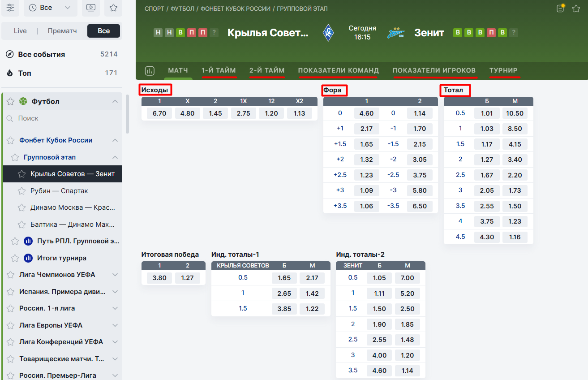
Task: Open the 2-Й ТАЙМ tab
Action: pos(267,70)
